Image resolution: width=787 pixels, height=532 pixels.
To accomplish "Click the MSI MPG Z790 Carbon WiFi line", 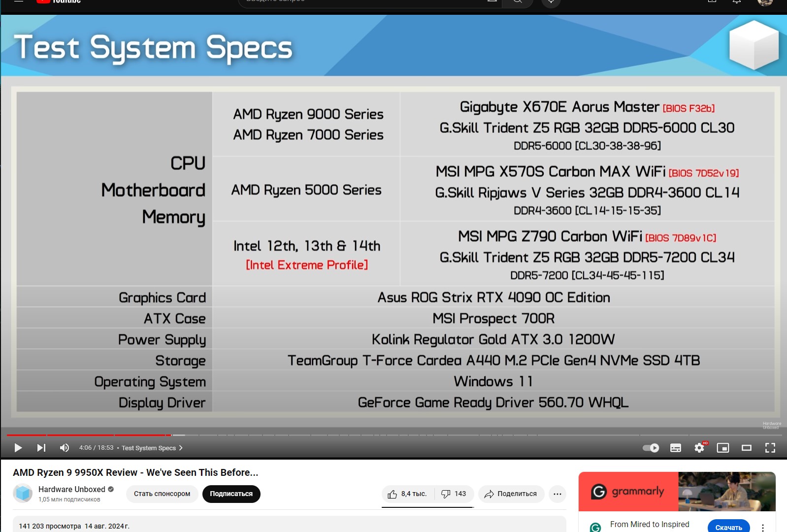I will 587,236.
